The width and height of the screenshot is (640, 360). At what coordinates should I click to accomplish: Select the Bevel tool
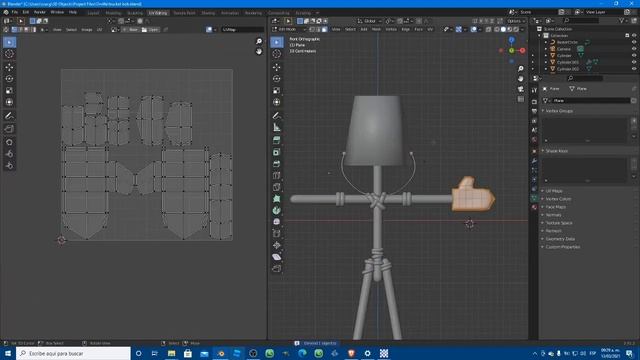pyautogui.click(x=277, y=164)
